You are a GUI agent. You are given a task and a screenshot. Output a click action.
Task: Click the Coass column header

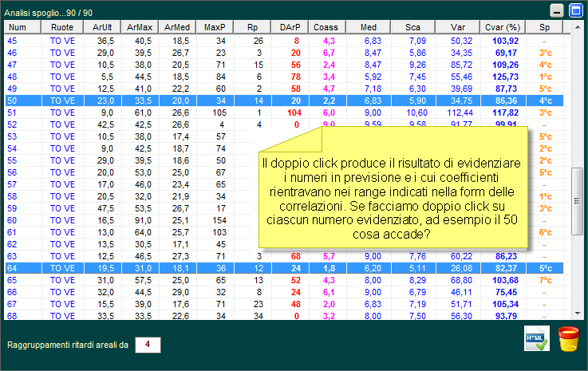point(326,27)
